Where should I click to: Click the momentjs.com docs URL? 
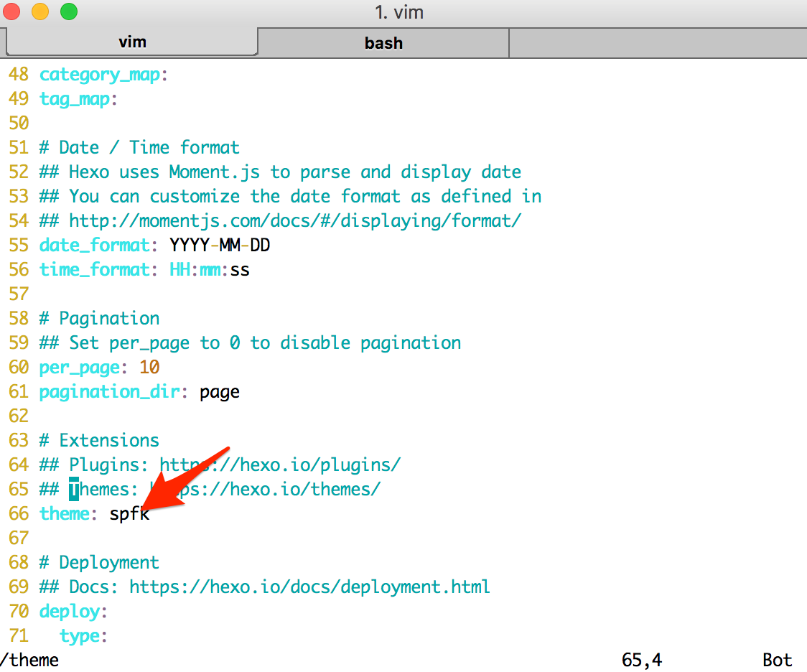click(x=295, y=221)
